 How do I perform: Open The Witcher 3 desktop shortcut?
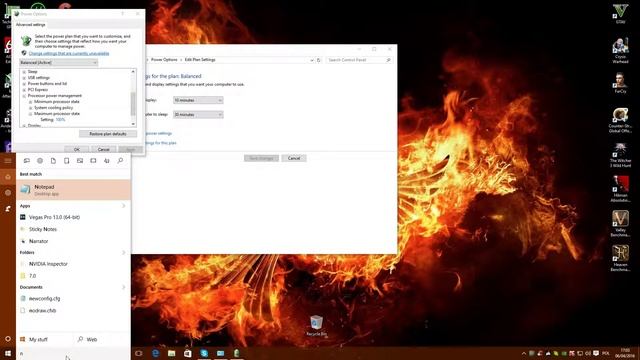coord(620,155)
